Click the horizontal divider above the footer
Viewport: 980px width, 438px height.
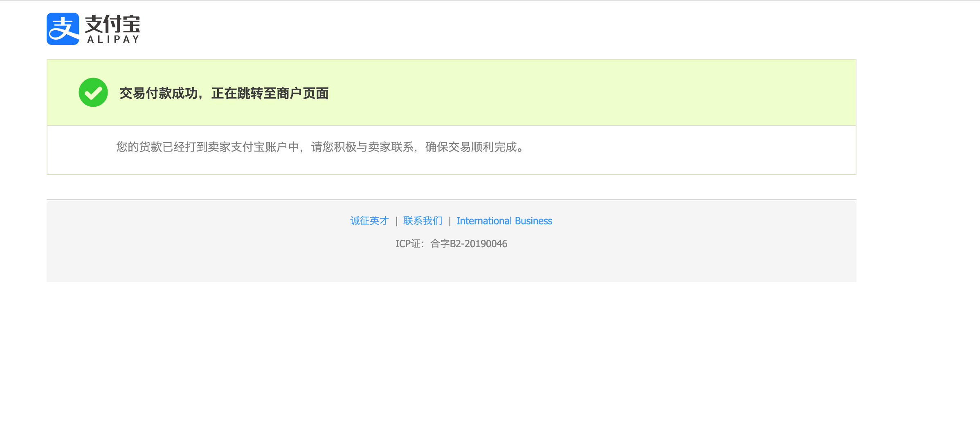tap(451, 200)
